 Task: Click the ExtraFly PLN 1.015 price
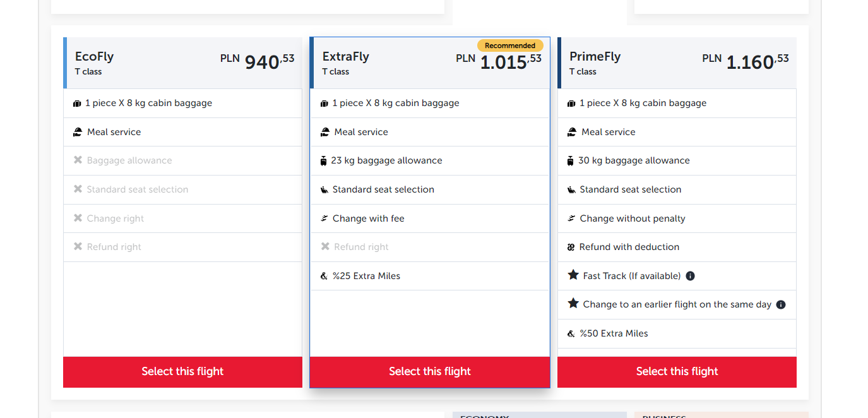click(x=499, y=62)
